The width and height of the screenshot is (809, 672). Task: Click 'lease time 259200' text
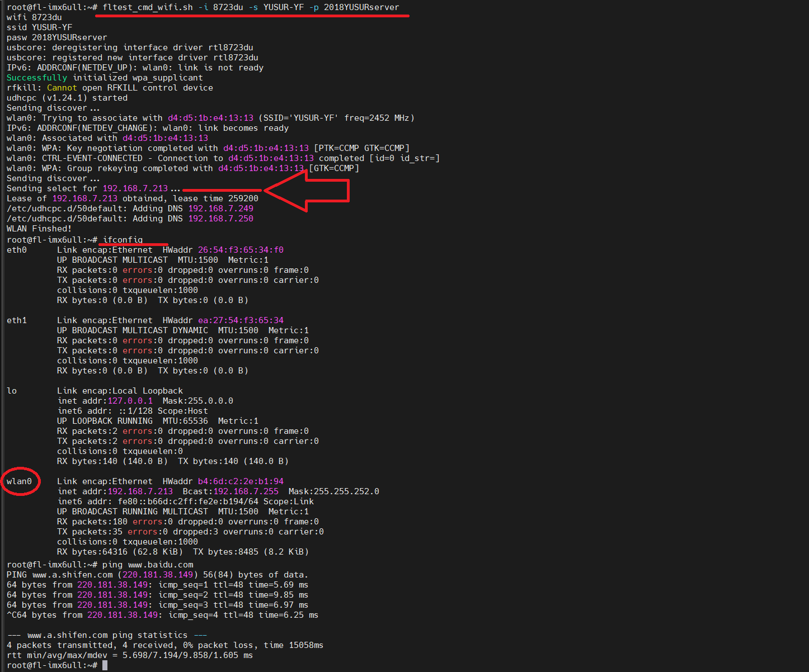coord(215,198)
